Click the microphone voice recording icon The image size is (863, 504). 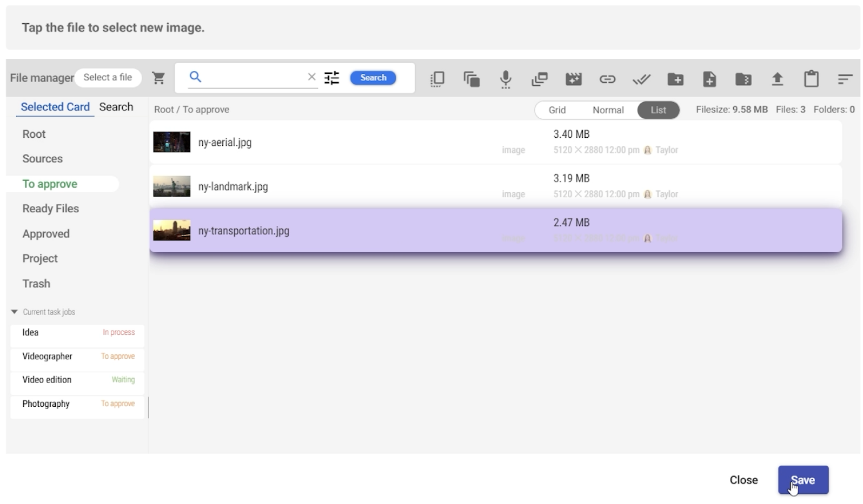tap(506, 79)
